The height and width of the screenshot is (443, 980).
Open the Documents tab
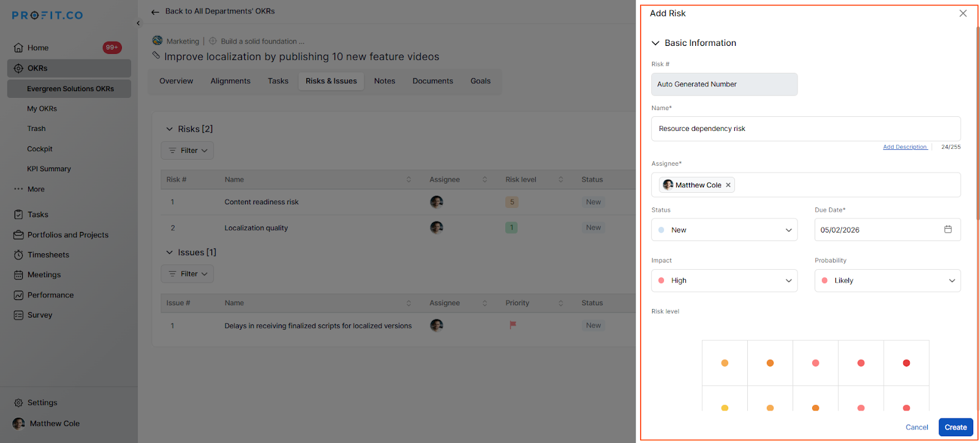point(432,81)
